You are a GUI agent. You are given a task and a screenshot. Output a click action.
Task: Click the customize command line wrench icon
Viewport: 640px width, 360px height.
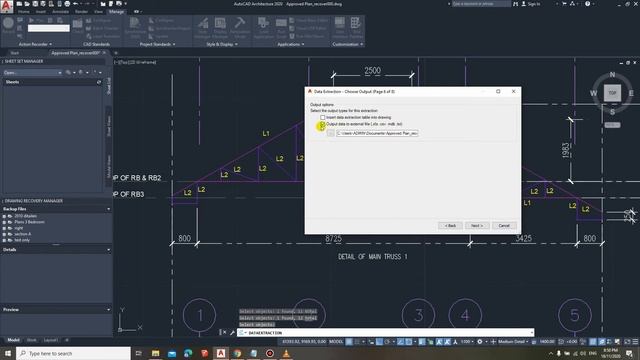tap(232, 333)
